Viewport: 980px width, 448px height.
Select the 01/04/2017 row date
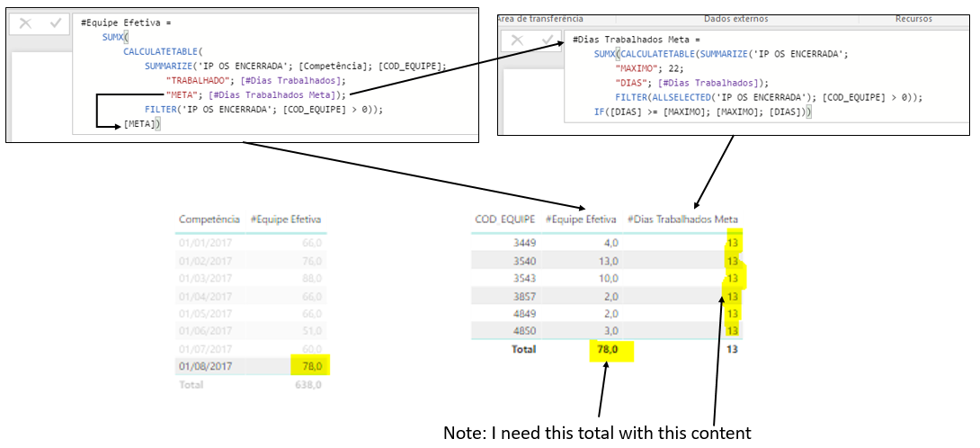205,295
